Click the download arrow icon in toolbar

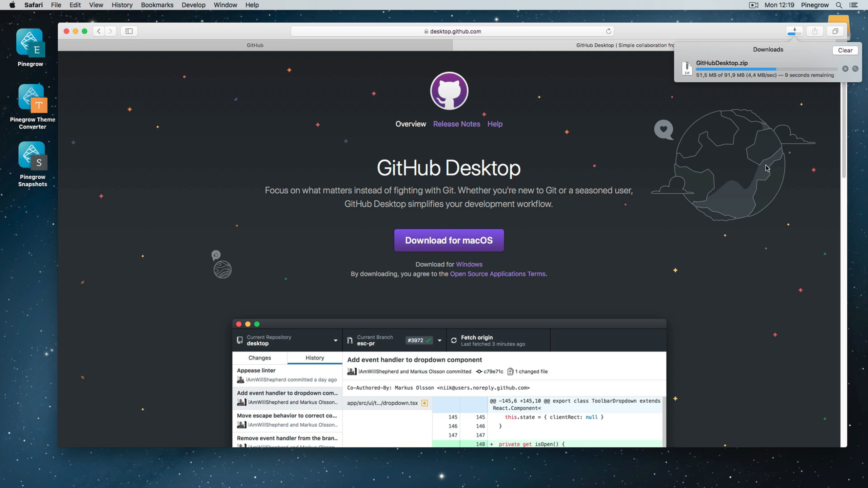coord(793,30)
